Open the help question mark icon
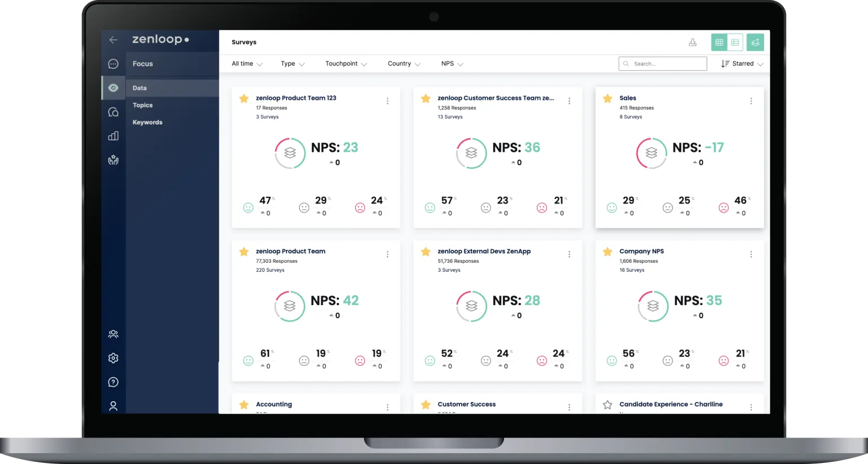Screen dimensions: 868x464 tap(113, 382)
